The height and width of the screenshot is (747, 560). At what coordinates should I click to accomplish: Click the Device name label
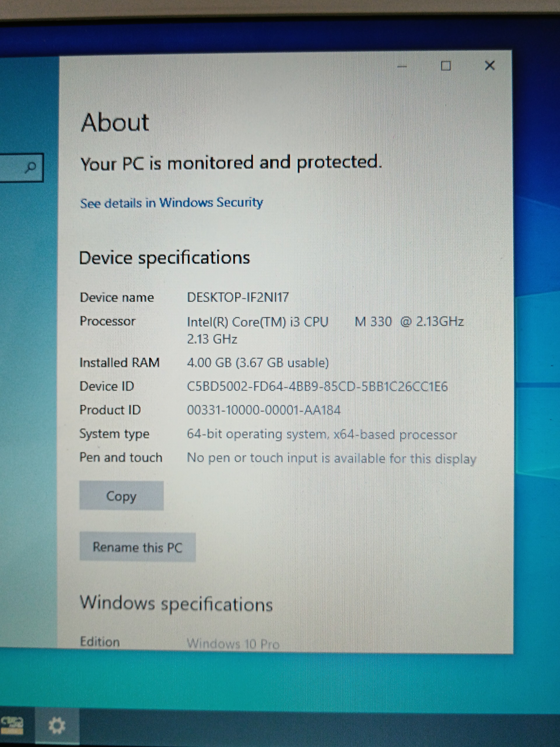click(117, 297)
